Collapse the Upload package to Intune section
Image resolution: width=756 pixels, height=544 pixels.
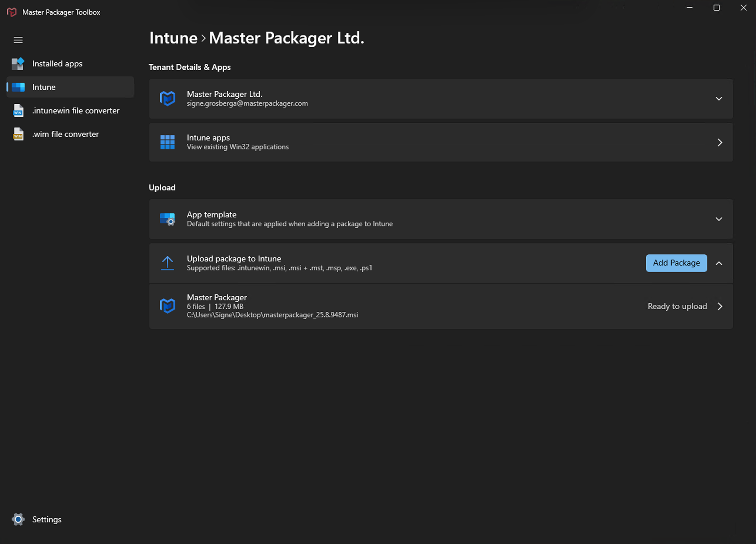(719, 263)
